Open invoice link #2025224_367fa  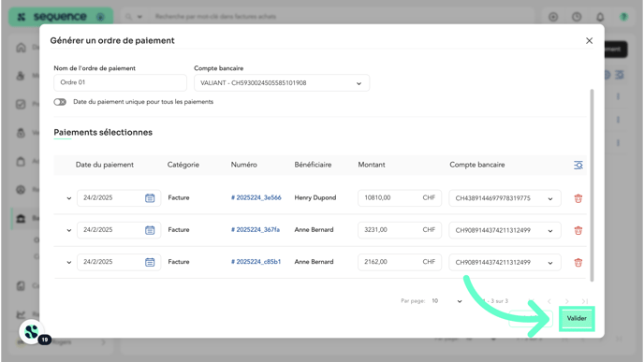point(255,229)
